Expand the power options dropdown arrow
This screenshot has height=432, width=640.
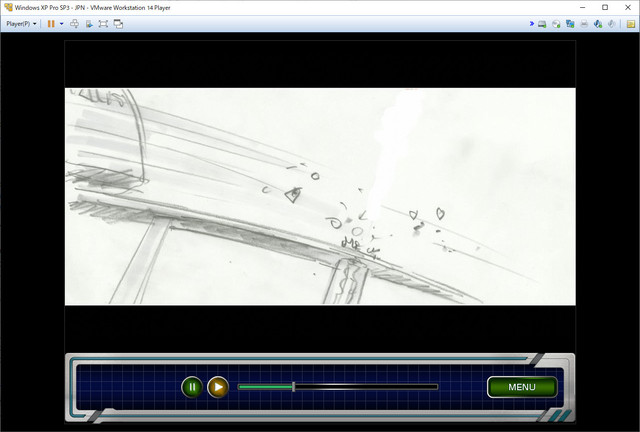(62, 24)
